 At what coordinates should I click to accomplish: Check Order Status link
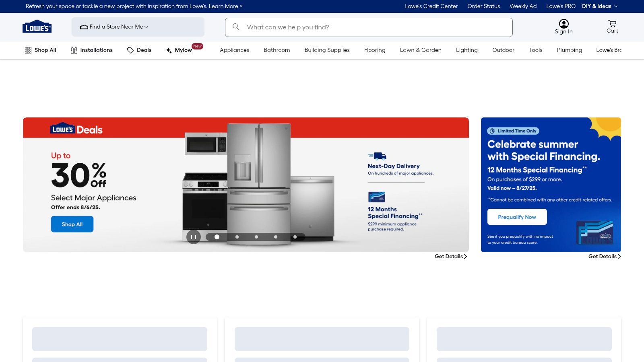[483, 6]
